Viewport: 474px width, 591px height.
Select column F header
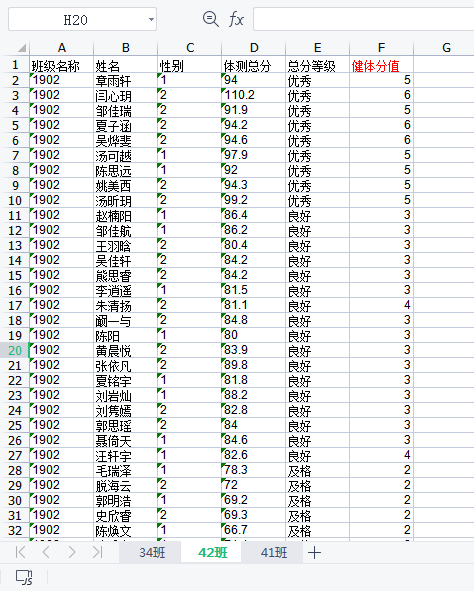(x=381, y=48)
